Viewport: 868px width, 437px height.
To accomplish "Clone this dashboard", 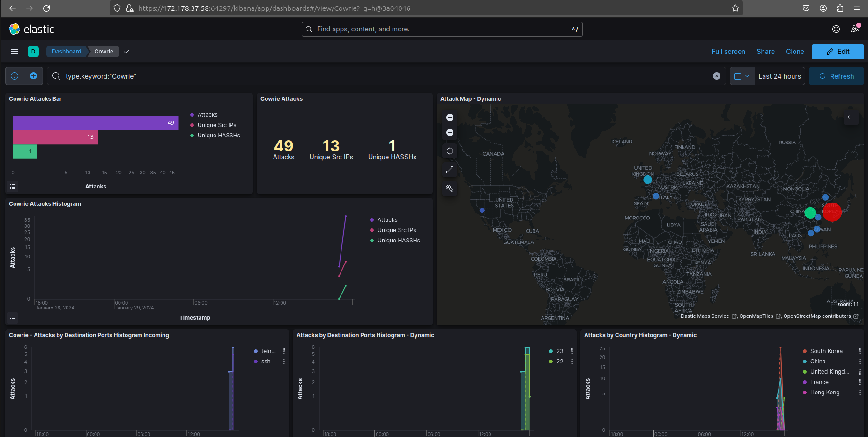I will coord(795,52).
